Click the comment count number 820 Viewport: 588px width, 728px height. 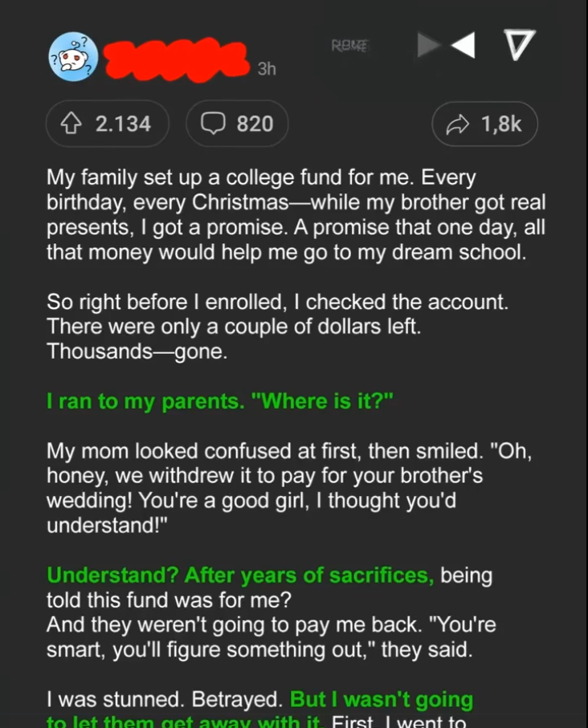(x=255, y=124)
